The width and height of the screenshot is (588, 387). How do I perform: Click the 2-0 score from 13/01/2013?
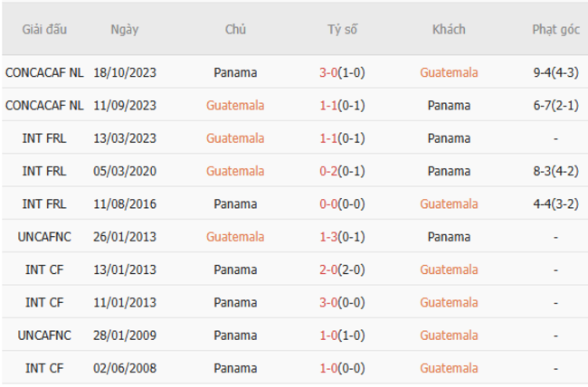click(327, 269)
